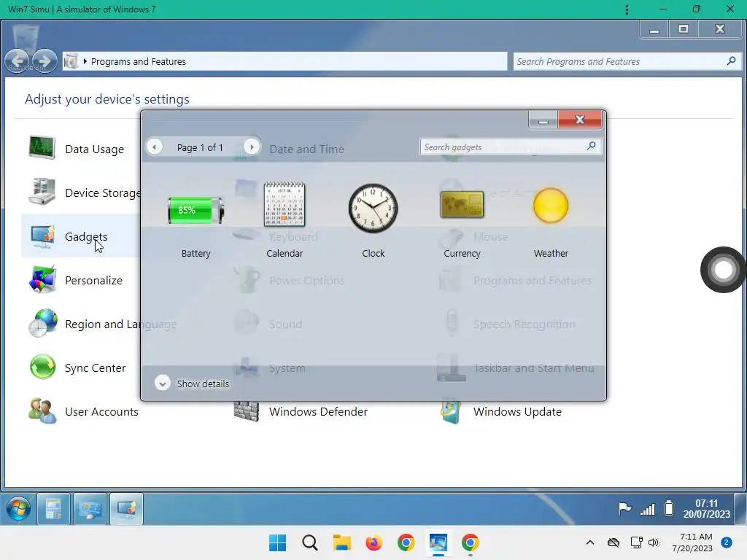Open Sync Center icon
This screenshot has width=747, height=560.
click(x=42, y=367)
